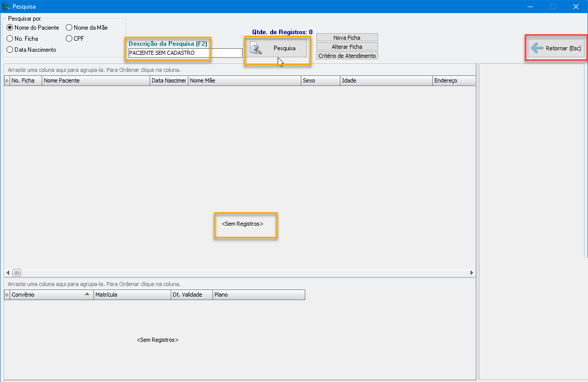Image resolution: width=588 pixels, height=382 pixels.
Task: Sort by the Idade column header
Action: click(385, 80)
